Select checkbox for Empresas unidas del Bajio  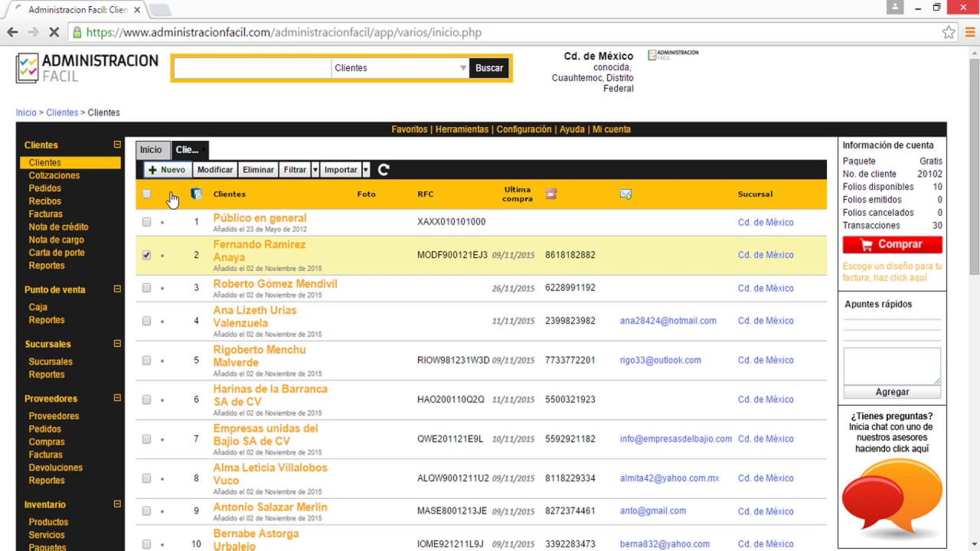(x=146, y=439)
